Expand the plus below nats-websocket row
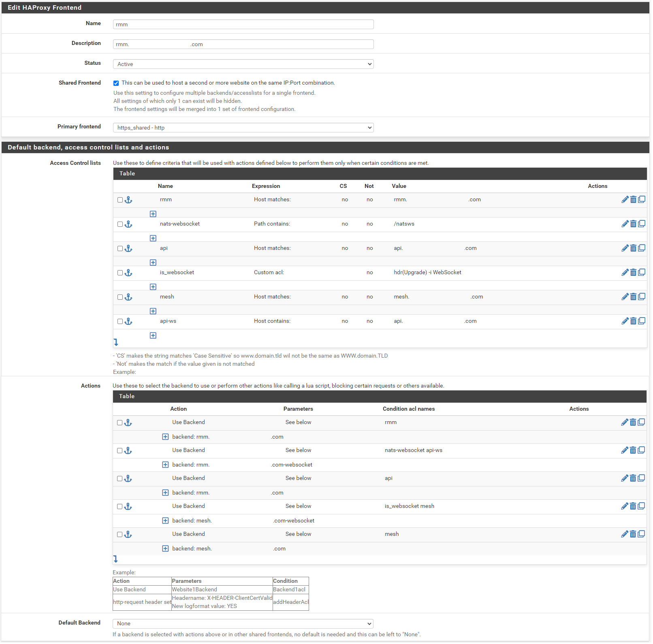The image size is (653, 644). (x=153, y=238)
